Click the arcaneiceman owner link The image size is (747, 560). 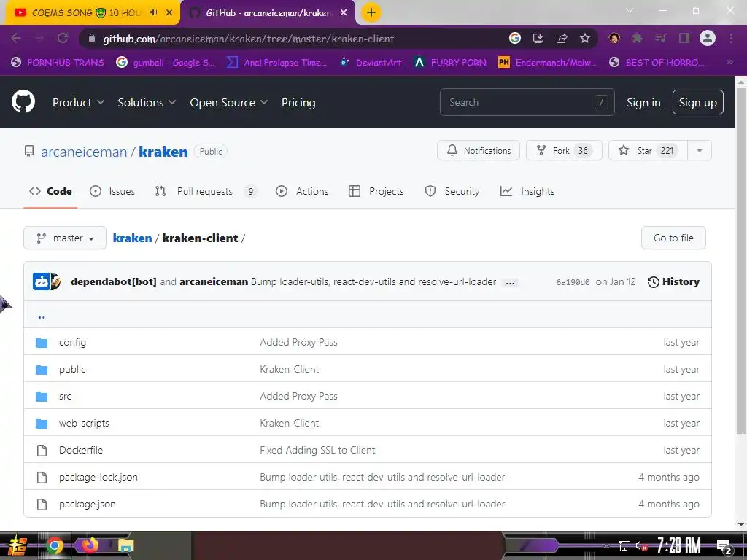click(x=84, y=152)
